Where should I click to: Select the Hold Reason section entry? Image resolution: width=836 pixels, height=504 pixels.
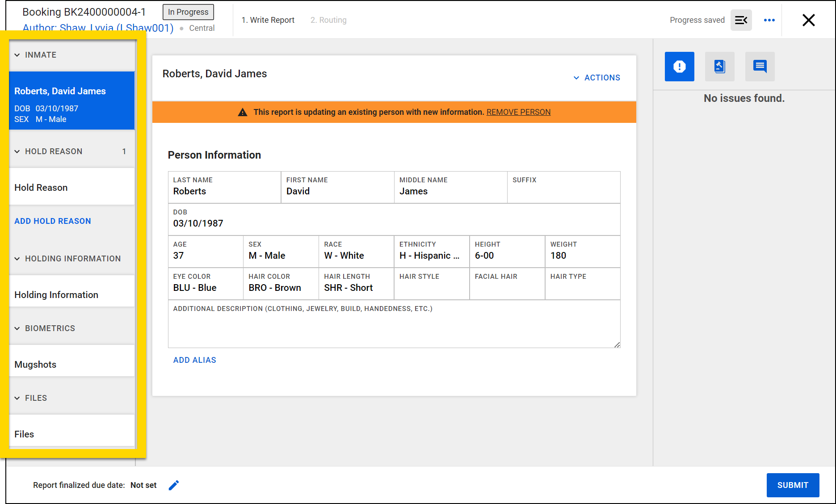pos(41,187)
